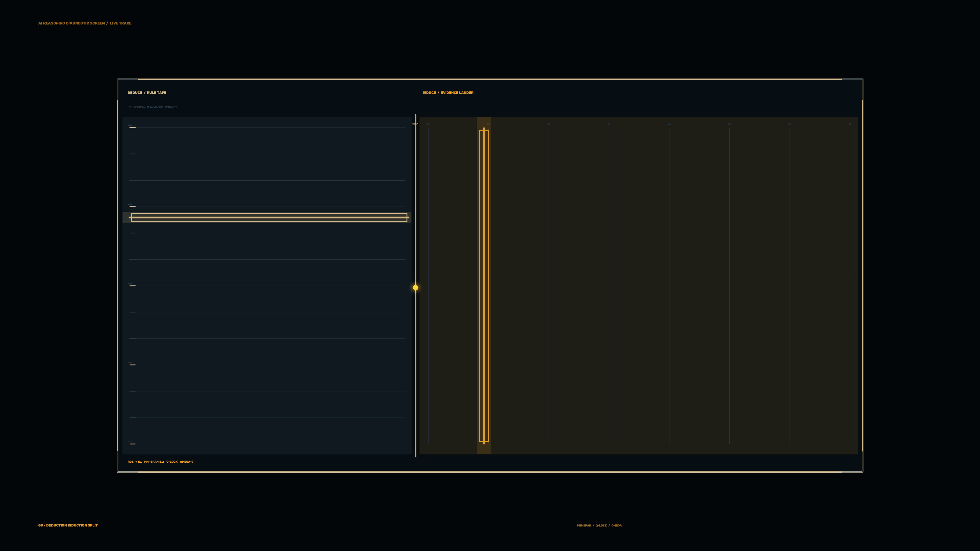The height and width of the screenshot is (551, 980).
Task: Select the R00 rule row marker
Action: click(132, 127)
